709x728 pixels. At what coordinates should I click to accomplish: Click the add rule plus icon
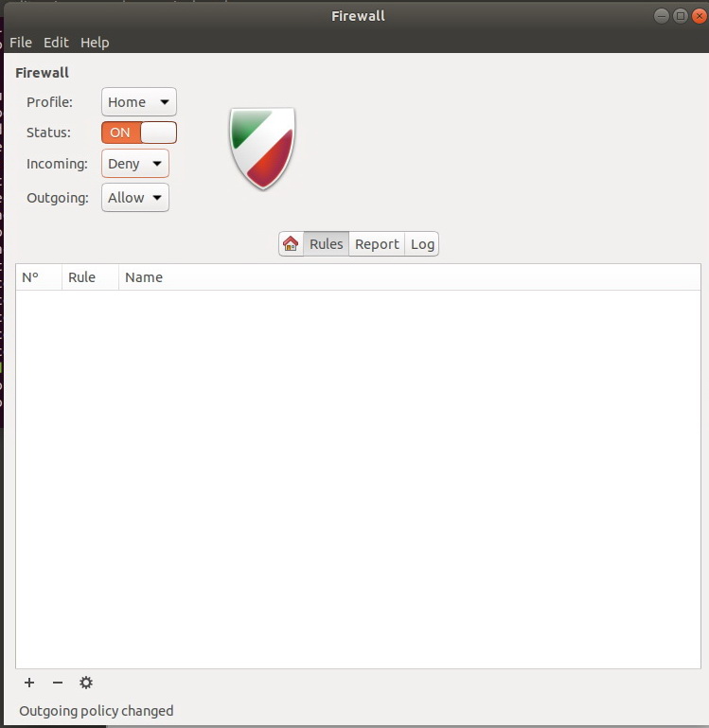click(x=29, y=683)
